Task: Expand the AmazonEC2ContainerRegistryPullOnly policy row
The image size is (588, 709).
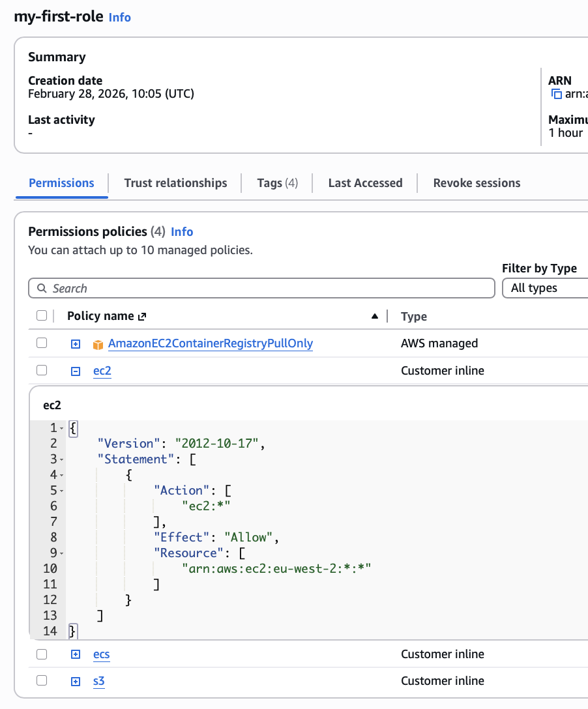Action: pyautogui.click(x=76, y=344)
